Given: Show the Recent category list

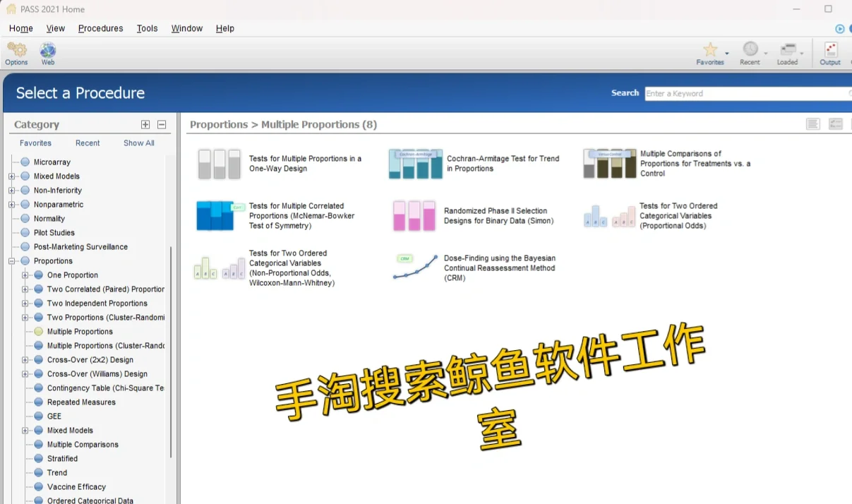Looking at the screenshot, I should 88,143.
